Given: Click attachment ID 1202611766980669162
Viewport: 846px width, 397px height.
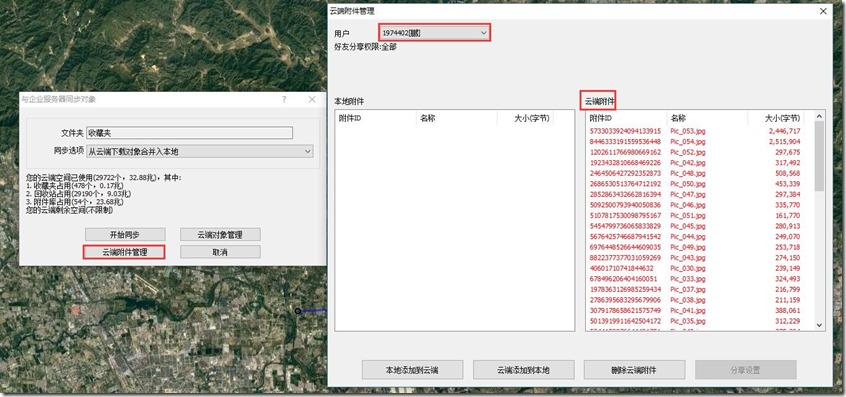Looking at the screenshot, I should tap(625, 152).
